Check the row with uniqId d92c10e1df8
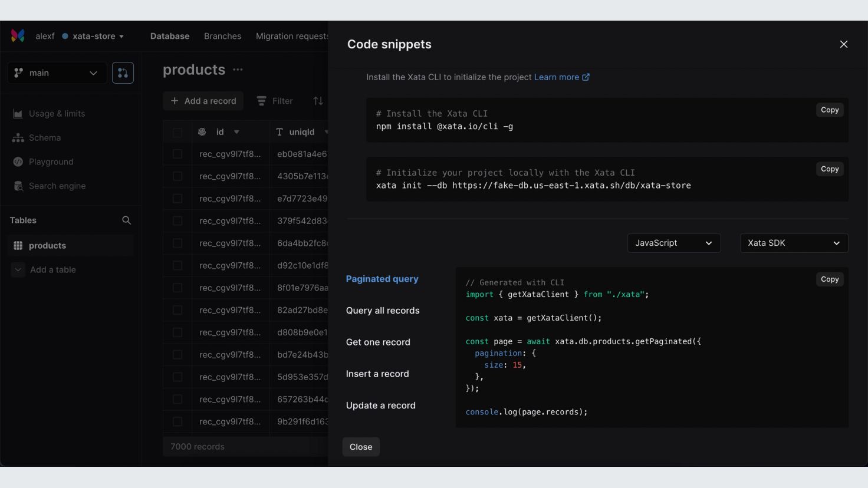Screen dimensions: 868x488 click(x=177, y=266)
